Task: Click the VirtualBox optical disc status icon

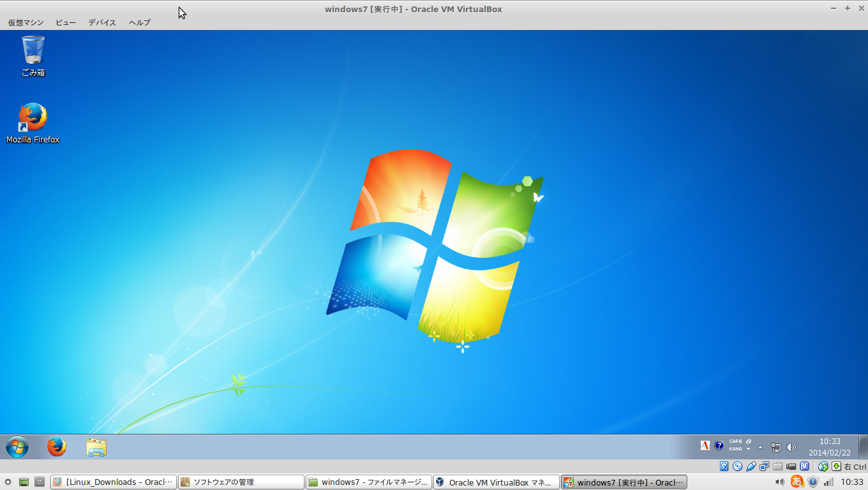Action: point(738,466)
